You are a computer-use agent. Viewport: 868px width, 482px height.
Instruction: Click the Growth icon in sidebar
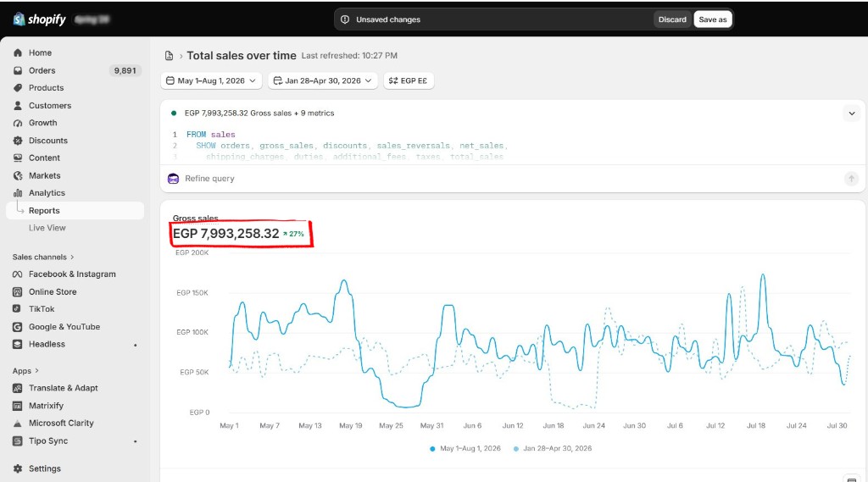pyautogui.click(x=18, y=123)
